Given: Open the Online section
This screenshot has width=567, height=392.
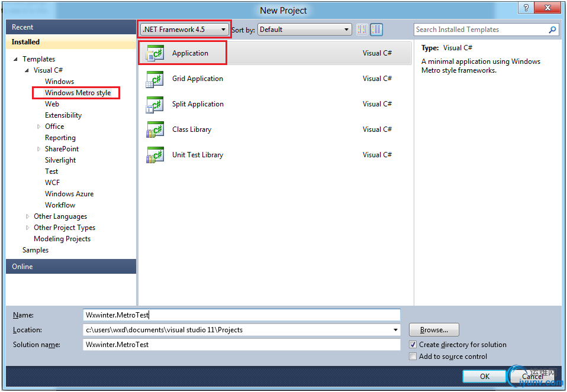Looking at the screenshot, I should click(x=71, y=267).
